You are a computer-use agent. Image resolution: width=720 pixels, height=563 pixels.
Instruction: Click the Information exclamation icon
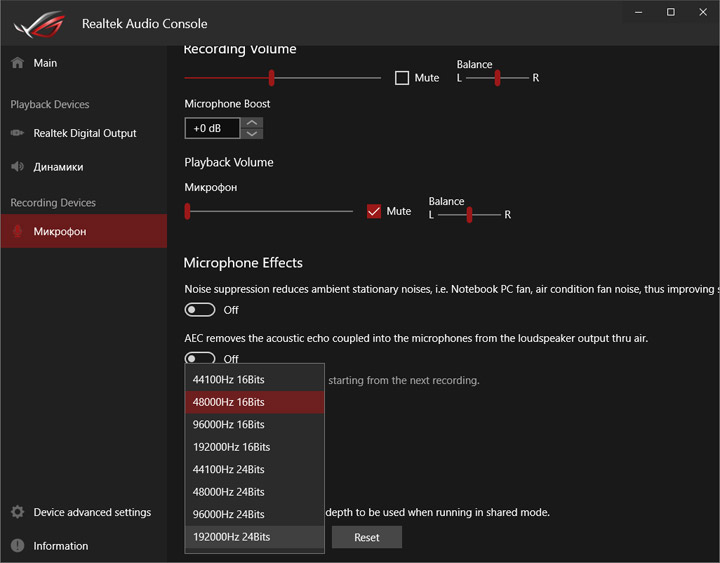tap(17, 546)
